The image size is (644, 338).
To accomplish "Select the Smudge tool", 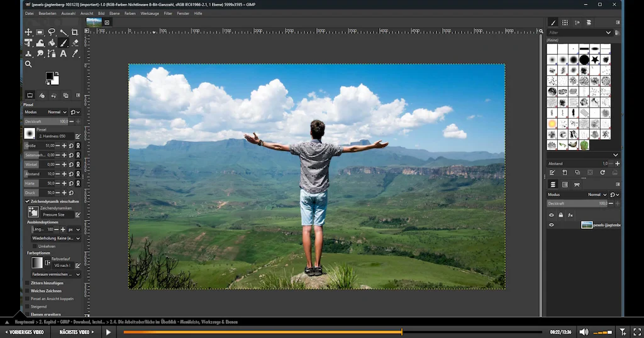I will click(40, 53).
